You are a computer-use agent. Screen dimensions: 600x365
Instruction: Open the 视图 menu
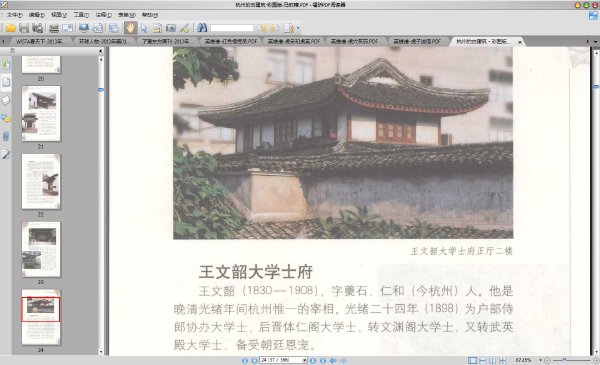[59, 15]
